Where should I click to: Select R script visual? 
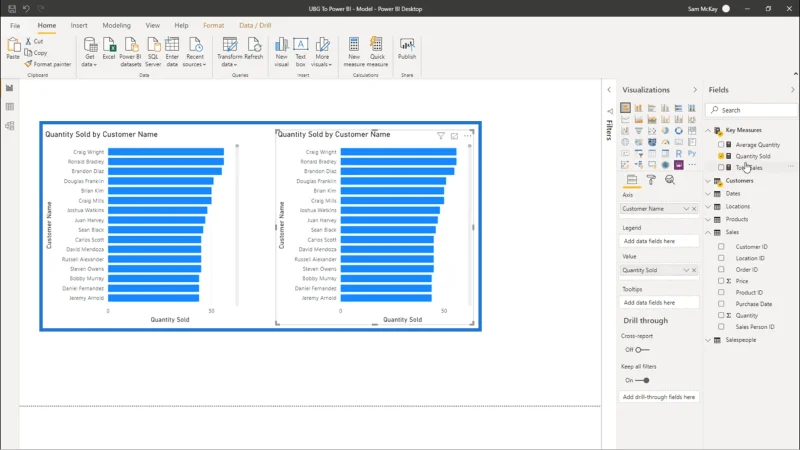679,153
